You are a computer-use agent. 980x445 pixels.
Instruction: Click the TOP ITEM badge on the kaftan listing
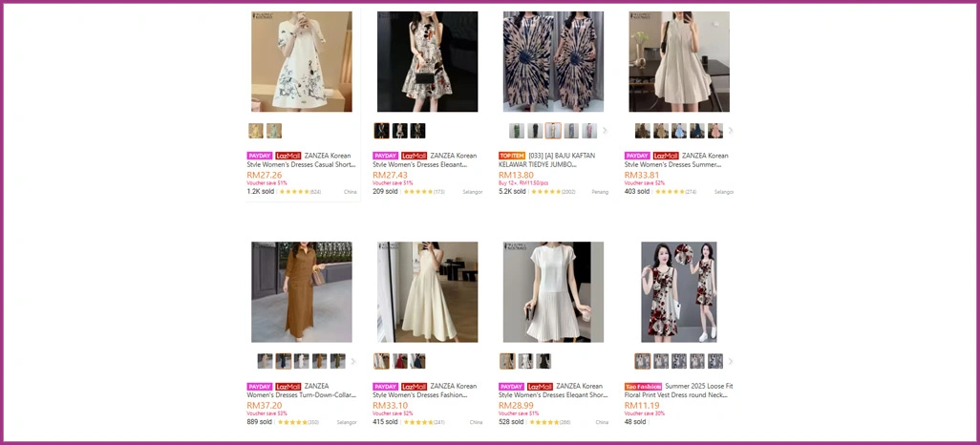tap(512, 156)
